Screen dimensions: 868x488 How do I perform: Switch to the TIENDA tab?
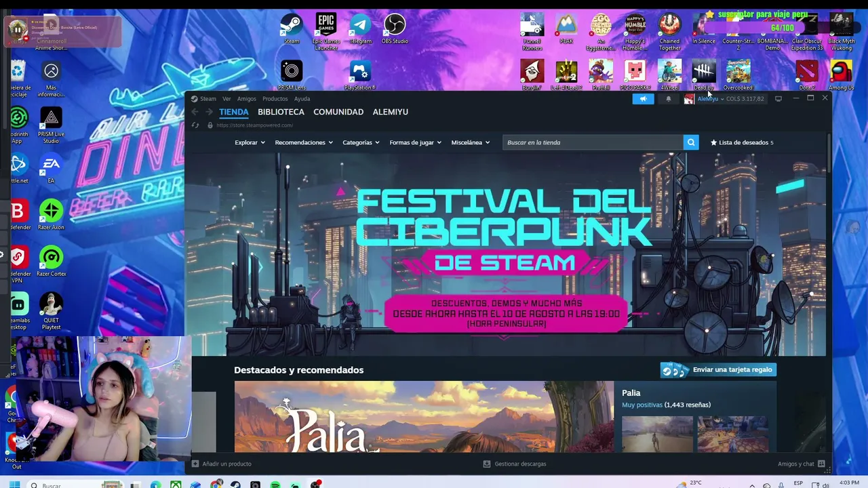[x=234, y=112]
